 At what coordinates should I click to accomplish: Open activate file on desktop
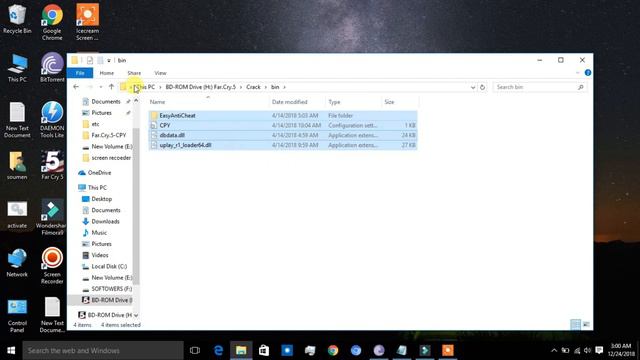coord(17,214)
